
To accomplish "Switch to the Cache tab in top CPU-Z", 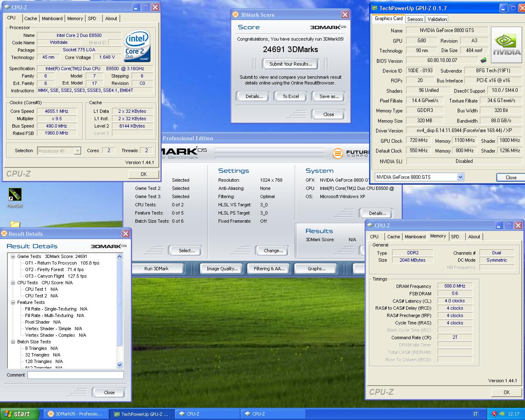I will coord(30,18).
